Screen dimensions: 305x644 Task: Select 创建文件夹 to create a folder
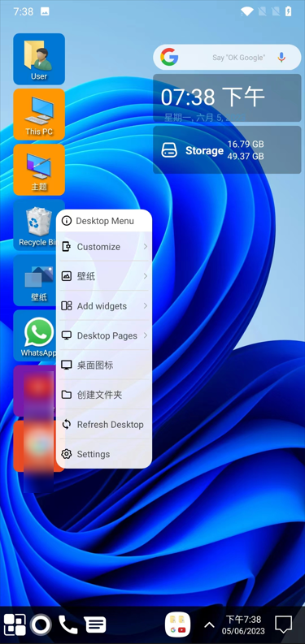tap(104, 395)
